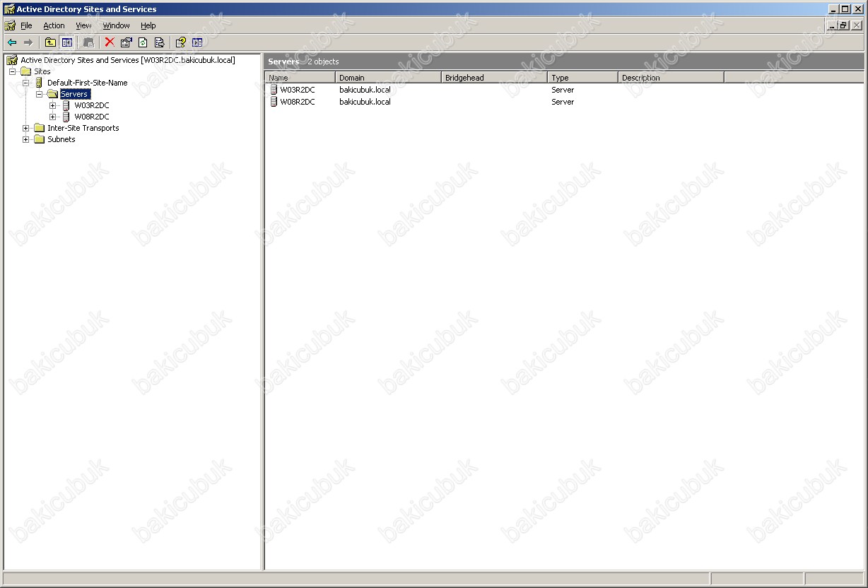Expand the W03R2DC server in tree
The width and height of the screenshot is (868, 588).
[x=53, y=105]
